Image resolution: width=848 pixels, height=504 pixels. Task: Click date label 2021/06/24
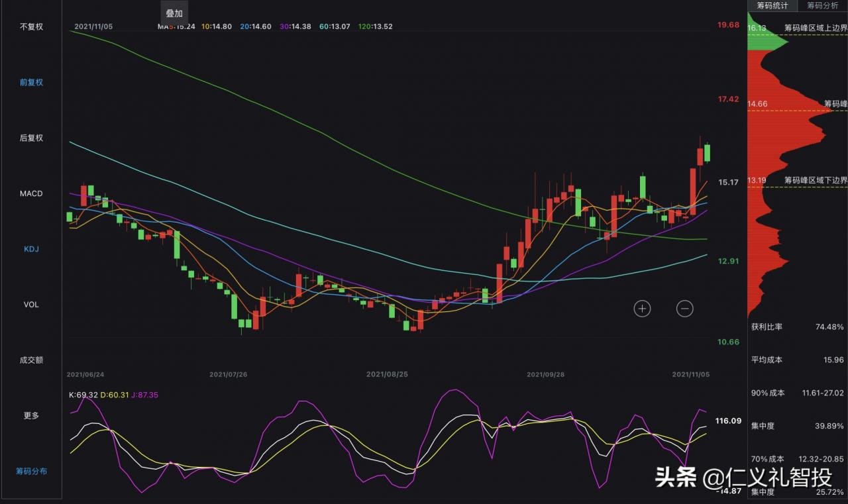tap(85, 374)
